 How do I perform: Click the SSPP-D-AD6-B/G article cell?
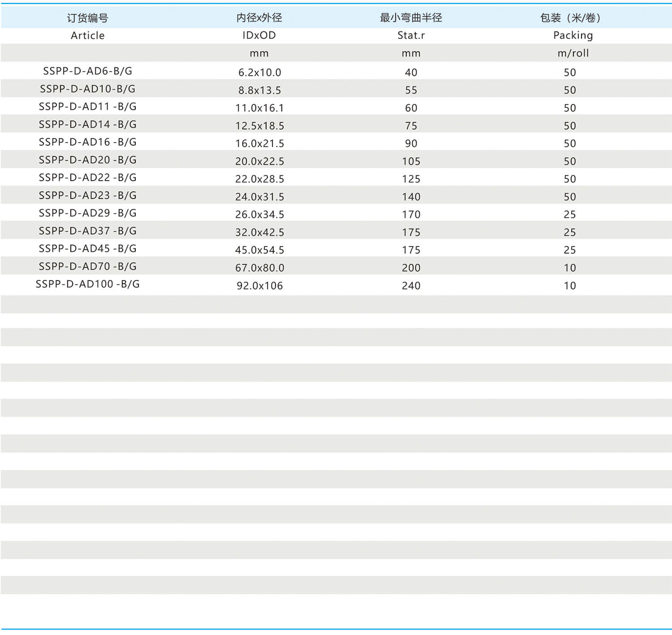coord(87,71)
